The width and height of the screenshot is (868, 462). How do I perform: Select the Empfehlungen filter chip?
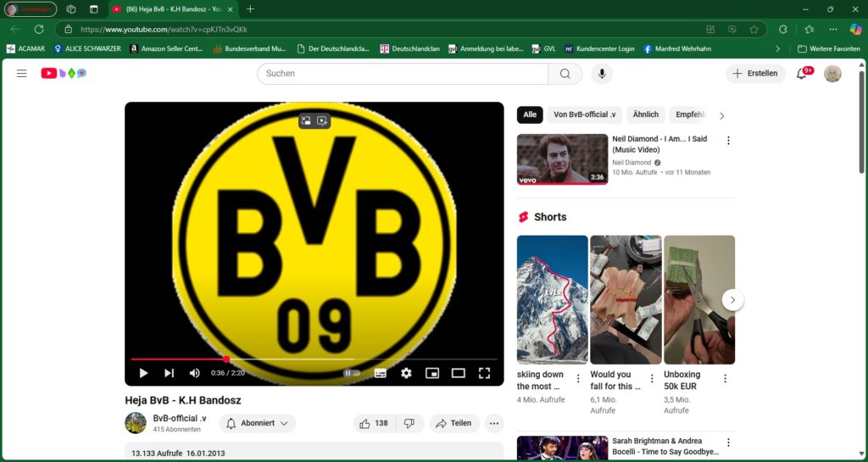tap(690, 115)
